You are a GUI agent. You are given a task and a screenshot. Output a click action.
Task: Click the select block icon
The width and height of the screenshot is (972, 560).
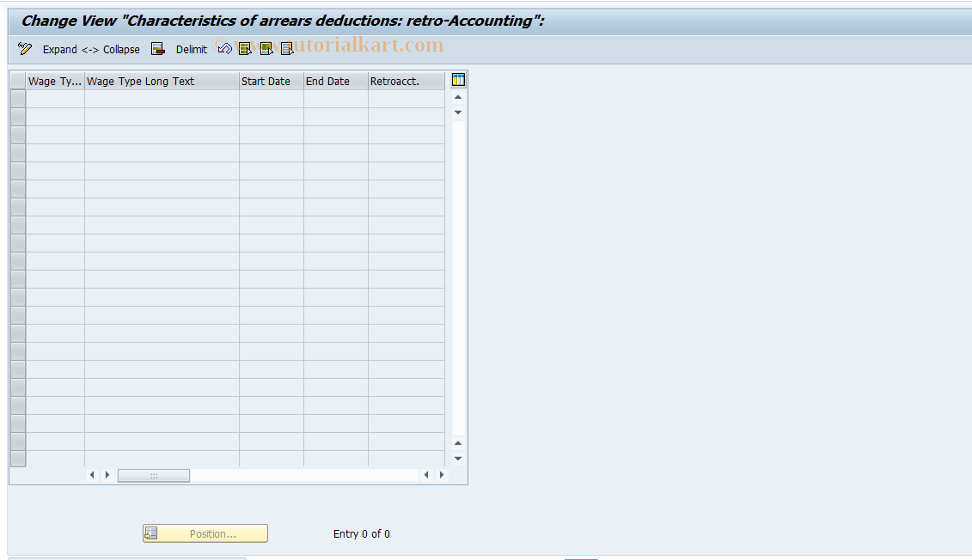click(x=266, y=49)
